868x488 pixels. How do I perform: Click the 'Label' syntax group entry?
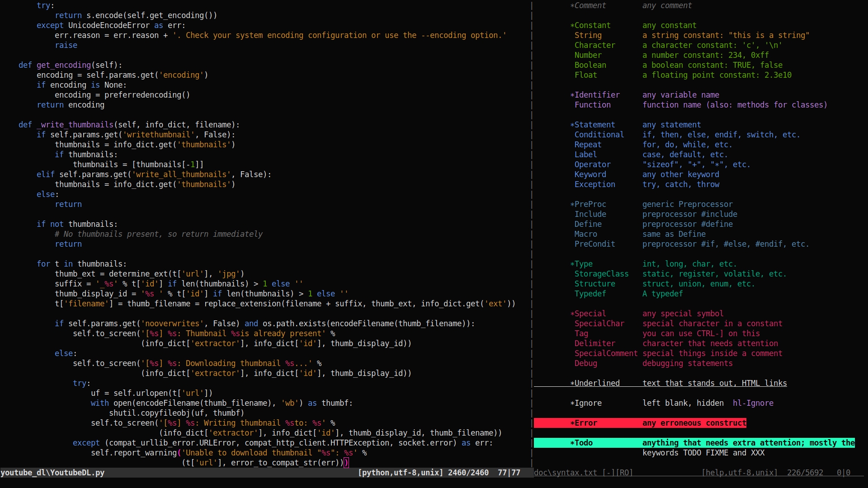pyautogui.click(x=585, y=155)
